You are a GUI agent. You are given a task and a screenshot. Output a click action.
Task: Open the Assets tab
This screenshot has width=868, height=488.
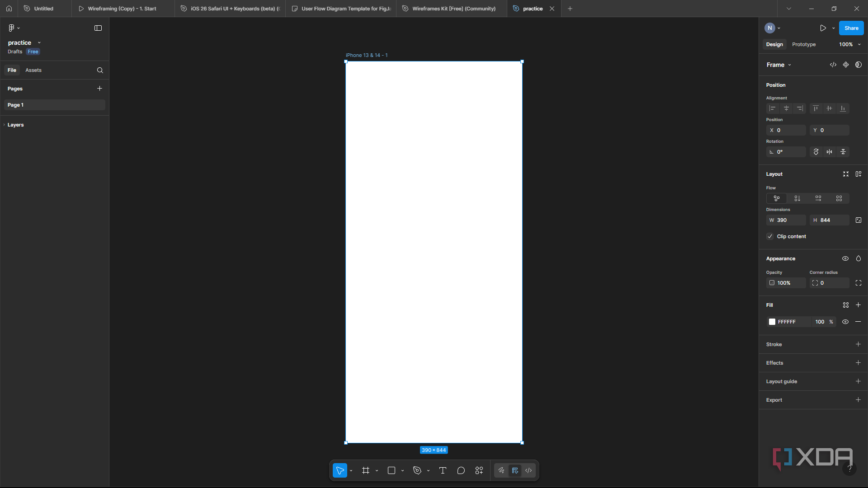(33, 70)
